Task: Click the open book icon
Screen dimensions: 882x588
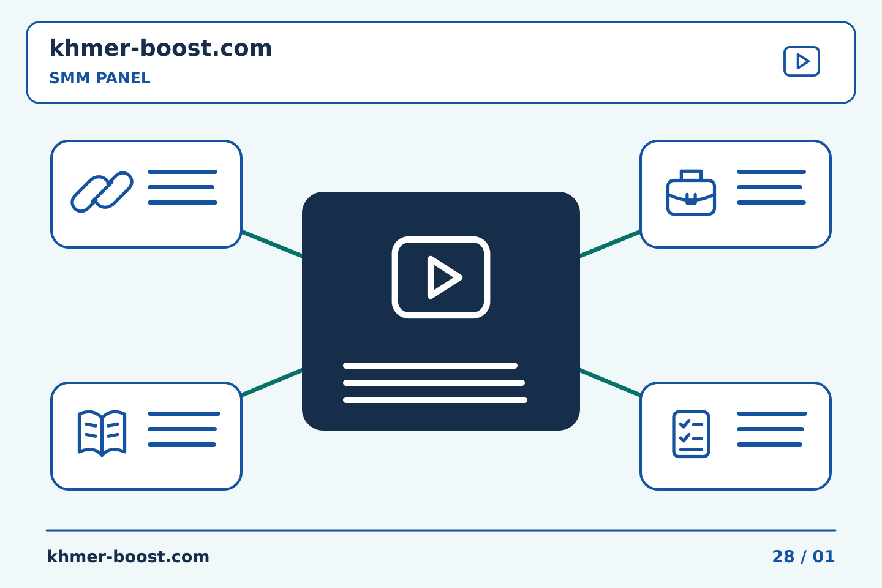Action: point(102,434)
